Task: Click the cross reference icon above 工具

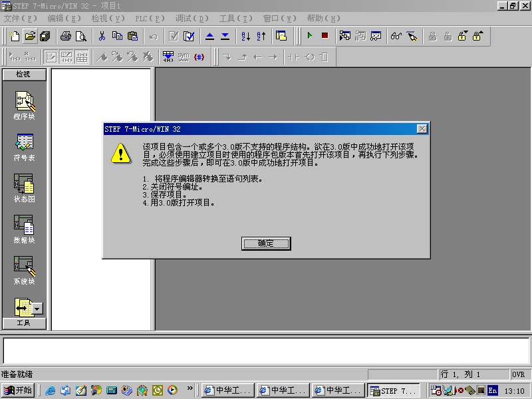Action: tap(23, 307)
